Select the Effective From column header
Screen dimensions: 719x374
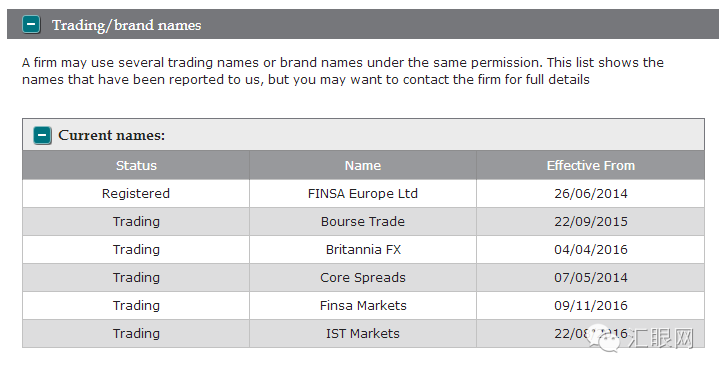[591, 165]
